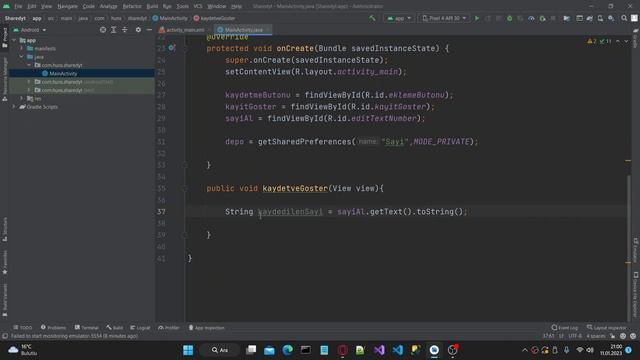
Task: Start debugging with the green bug icon
Action: tap(509, 18)
